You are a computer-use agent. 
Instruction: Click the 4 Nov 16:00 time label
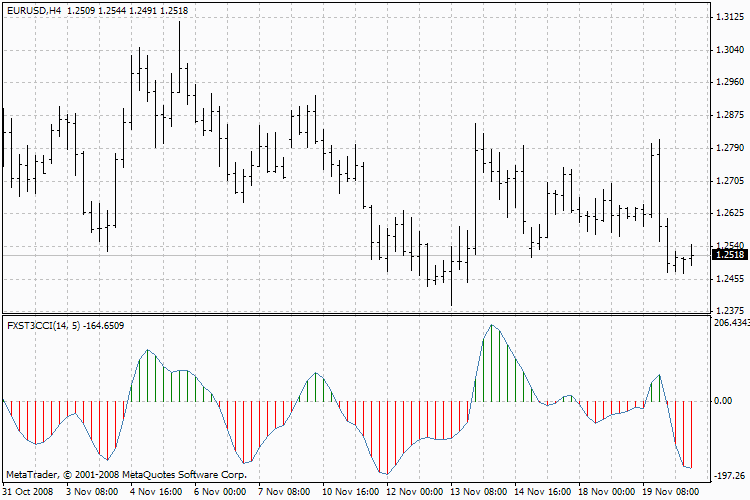(156, 492)
